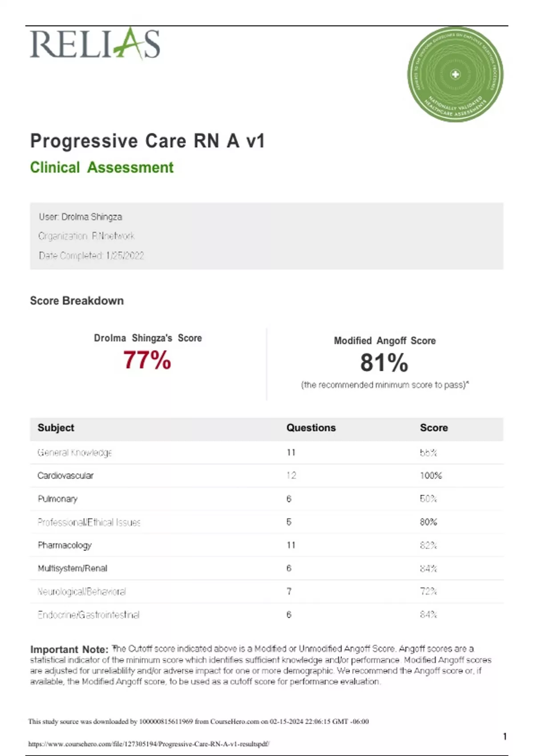Click the Score column header
Image resolution: width=534 pixels, height=756 pixels.
coord(433,428)
